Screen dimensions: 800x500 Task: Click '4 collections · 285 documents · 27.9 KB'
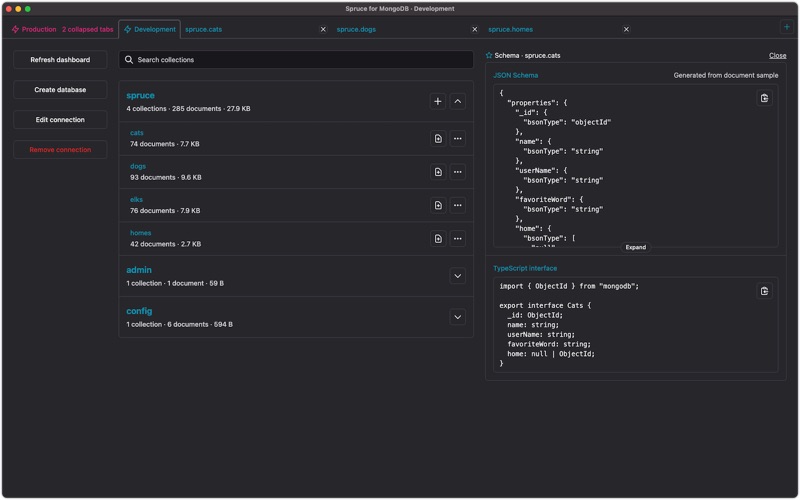click(x=188, y=109)
